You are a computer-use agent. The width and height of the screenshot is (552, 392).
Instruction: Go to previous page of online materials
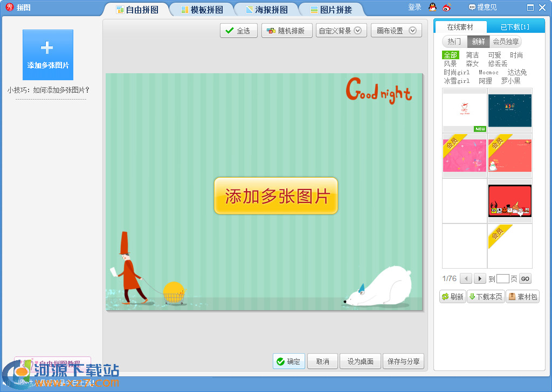click(x=465, y=278)
